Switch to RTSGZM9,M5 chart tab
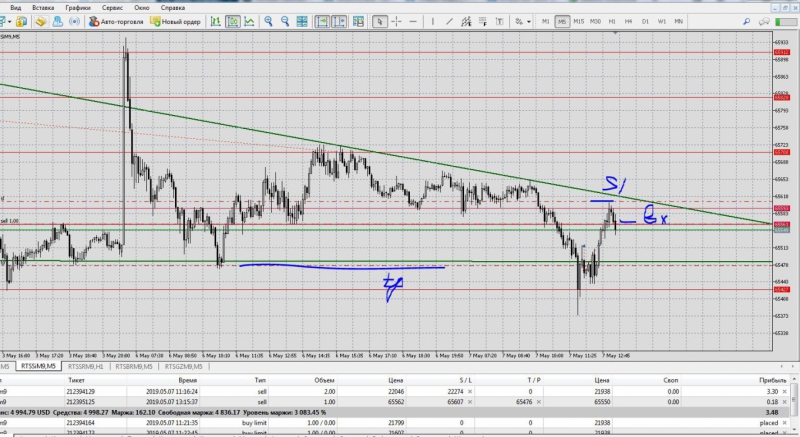Image resolution: width=800 pixels, height=437 pixels. (x=183, y=366)
